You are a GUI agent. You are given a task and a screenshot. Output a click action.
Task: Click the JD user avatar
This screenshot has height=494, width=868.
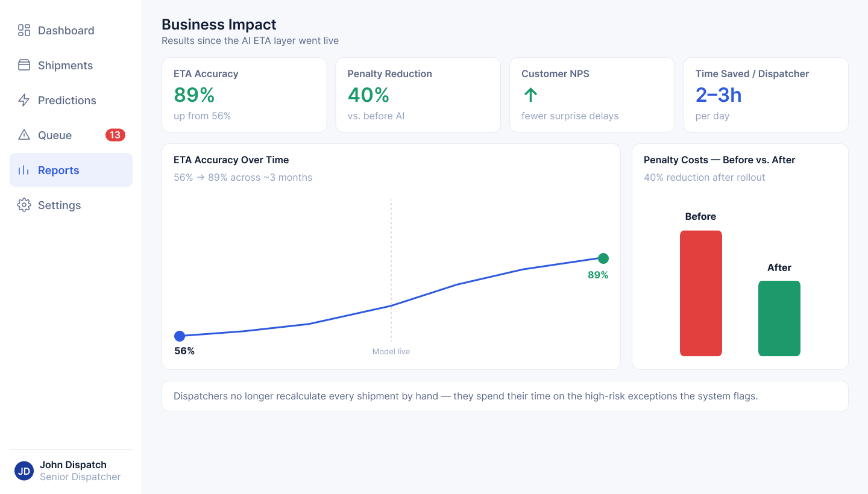[x=24, y=471]
